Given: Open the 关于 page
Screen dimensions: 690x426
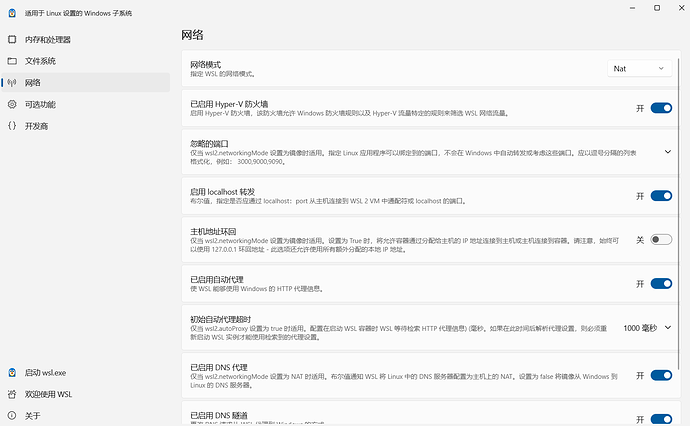Looking at the screenshot, I should click(x=86, y=415).
